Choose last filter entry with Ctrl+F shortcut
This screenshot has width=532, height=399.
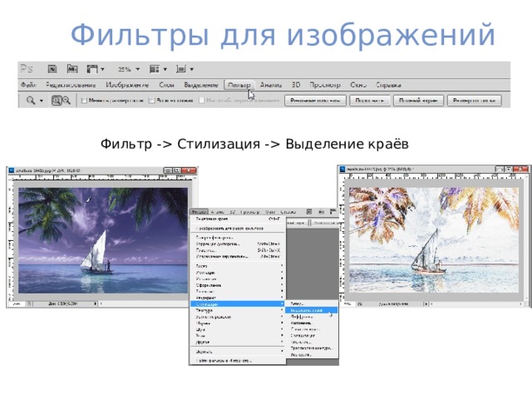click(238, 219)
